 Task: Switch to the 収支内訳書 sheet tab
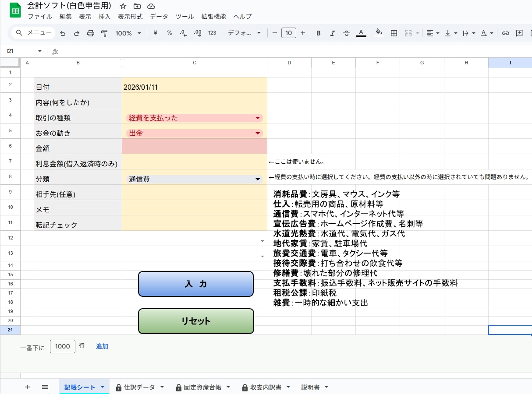coord(266,387)
